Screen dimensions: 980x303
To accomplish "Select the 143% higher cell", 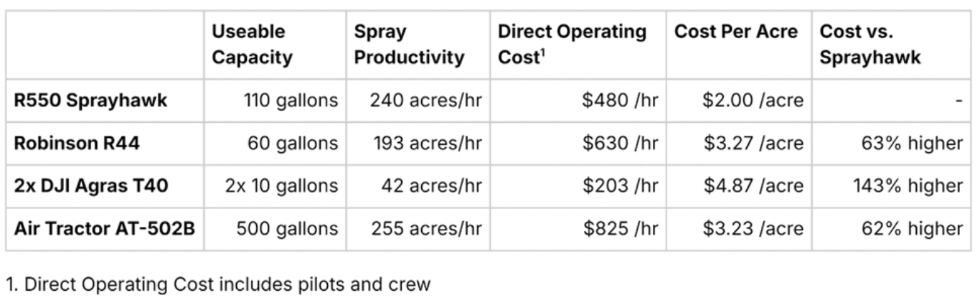I will (908, 186).
